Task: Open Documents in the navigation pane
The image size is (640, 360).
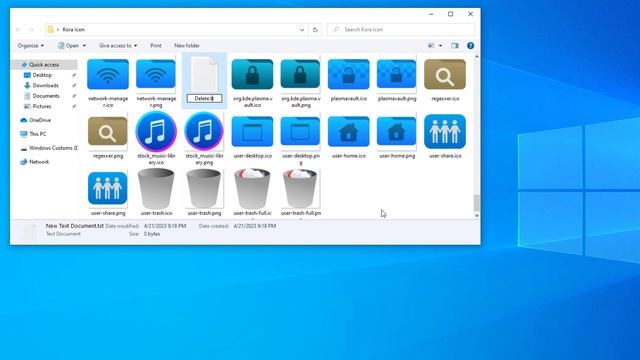Action: 46,96
